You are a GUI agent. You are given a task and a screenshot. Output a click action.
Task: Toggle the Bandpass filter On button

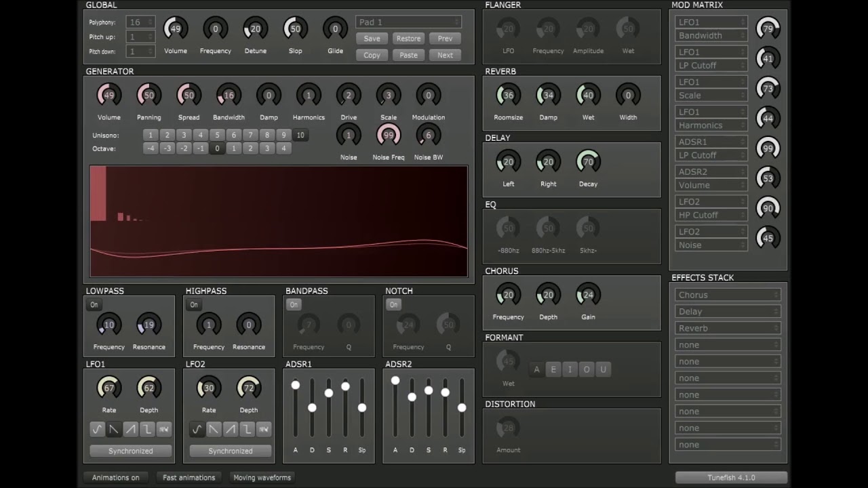pos(294,305)
